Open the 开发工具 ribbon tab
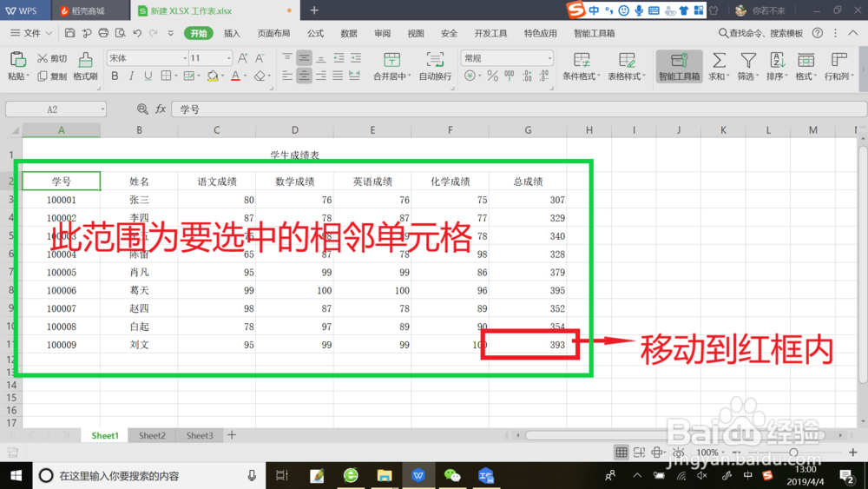This screenshot has height=489, width=868. tap(490, 33)
